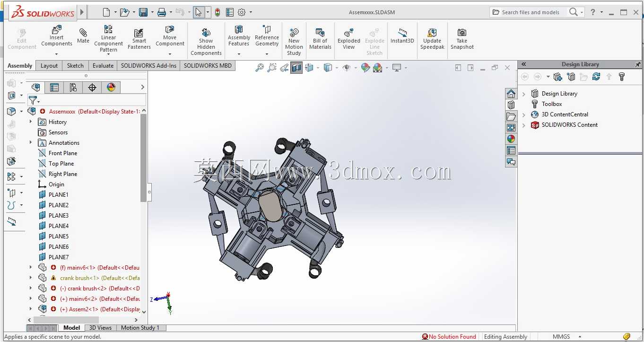Viewport: 644px width, 342px height.
Task: Click Add File Location in Design Library
Action: [x=571, y=77]
